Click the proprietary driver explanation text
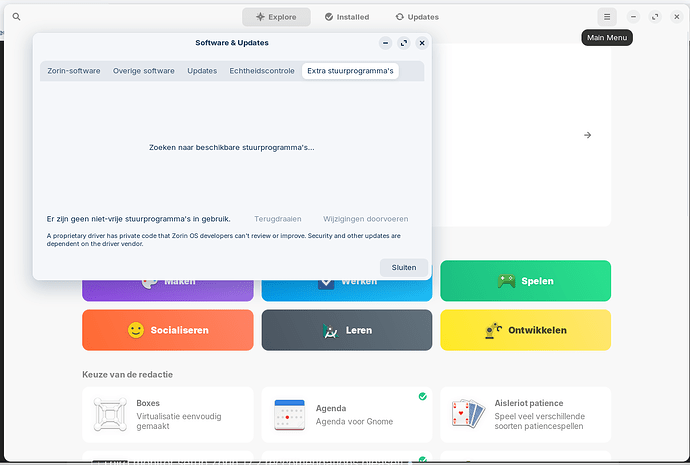This screenshot has height=465, width=690. (x=224, y=240)
